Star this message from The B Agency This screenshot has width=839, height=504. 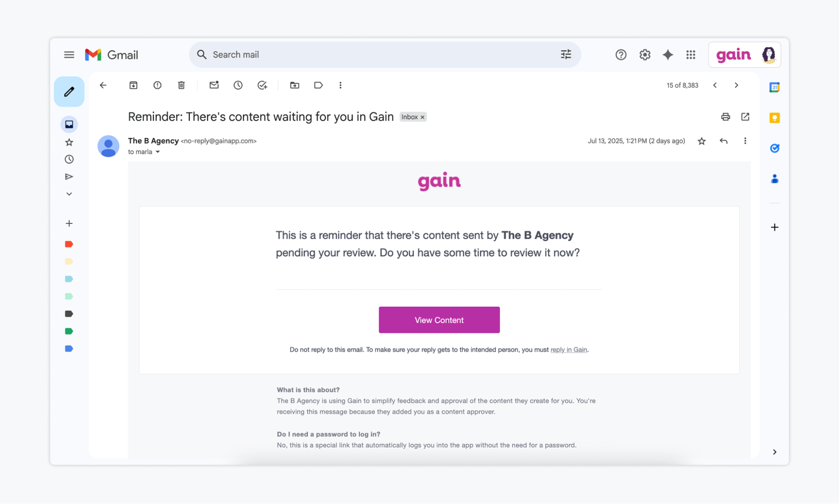click(x=701, y=141)
